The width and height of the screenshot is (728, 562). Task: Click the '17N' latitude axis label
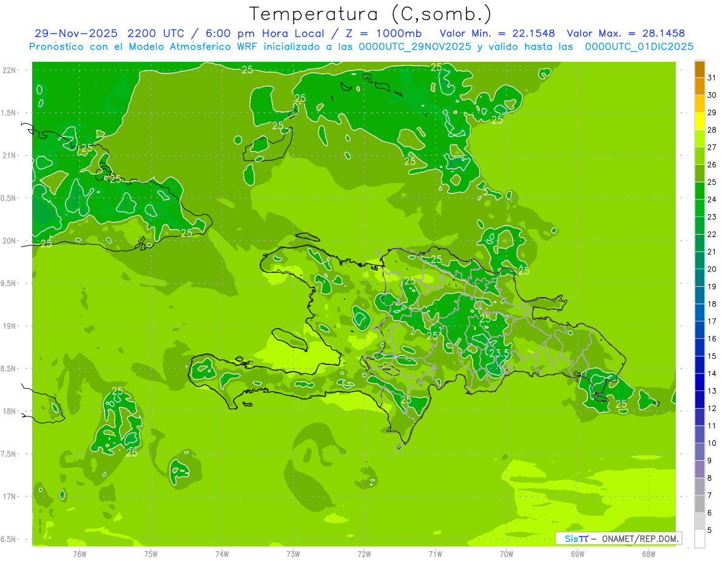(8, 497)
